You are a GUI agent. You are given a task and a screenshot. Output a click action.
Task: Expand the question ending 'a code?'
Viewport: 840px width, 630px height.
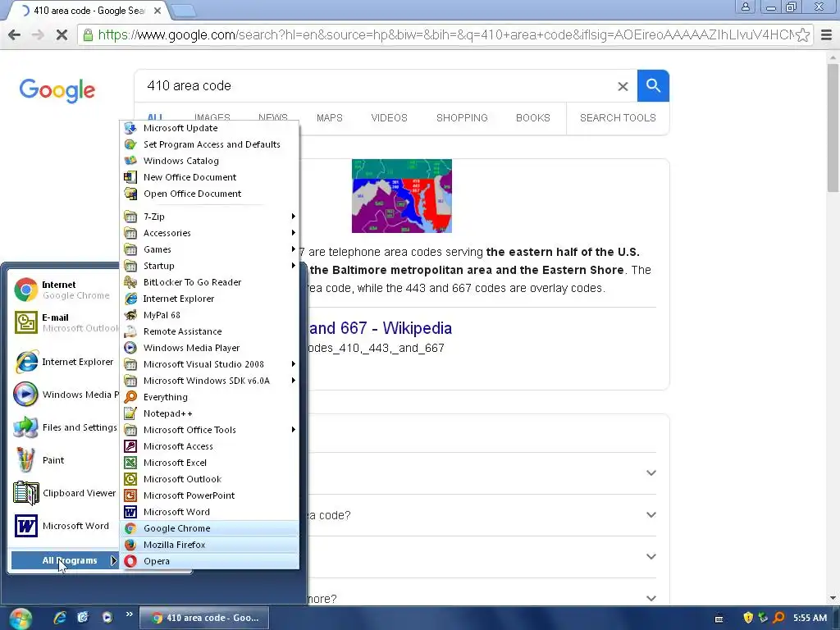coord(651,515)
